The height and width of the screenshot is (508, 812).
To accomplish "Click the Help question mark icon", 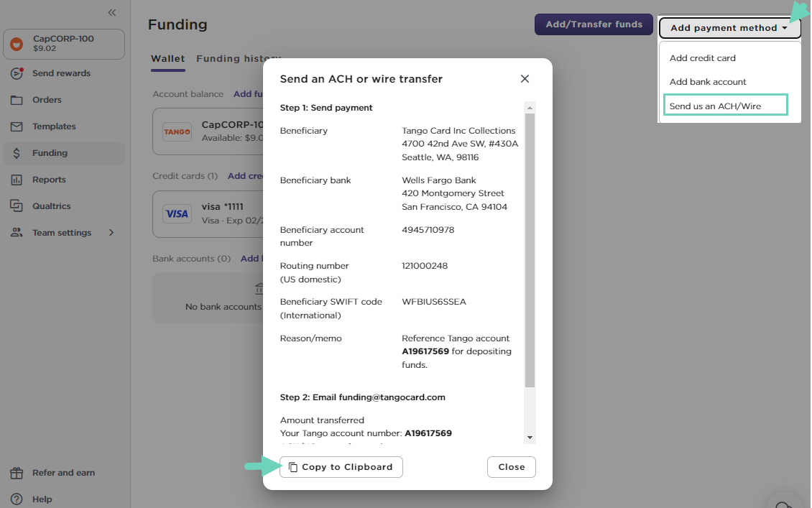I will 17,499.
